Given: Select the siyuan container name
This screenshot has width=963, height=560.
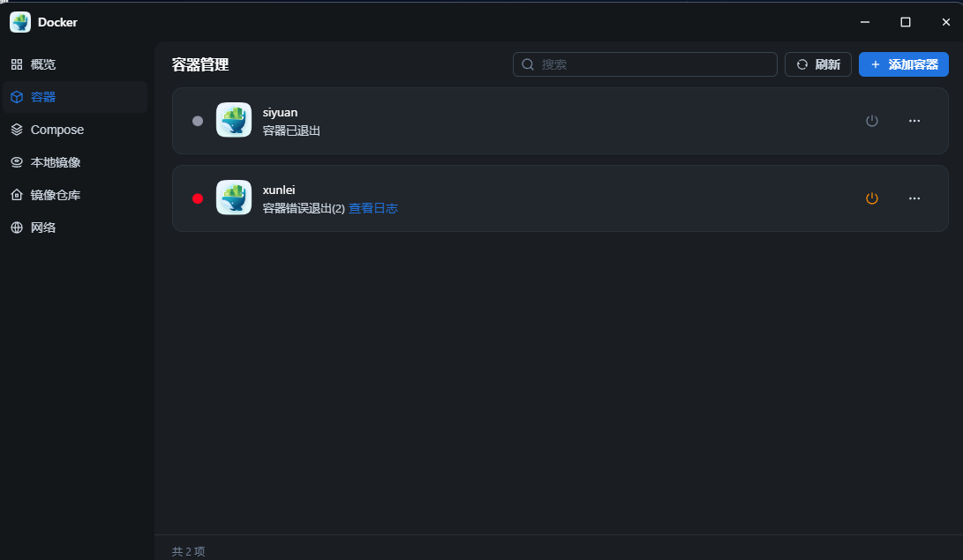Looking at the screenshot, I should click(x=280, y=112).
